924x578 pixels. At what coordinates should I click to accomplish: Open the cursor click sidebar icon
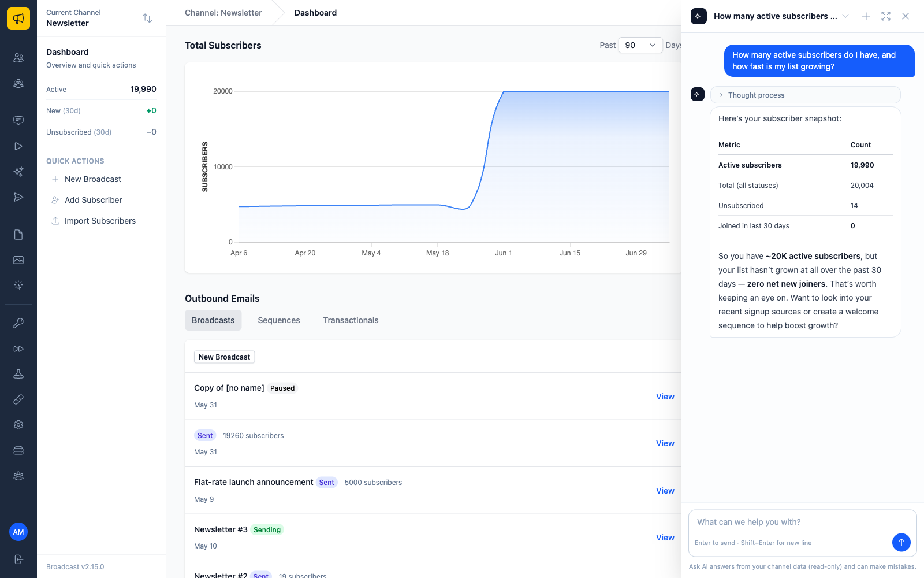coord(18,286)
